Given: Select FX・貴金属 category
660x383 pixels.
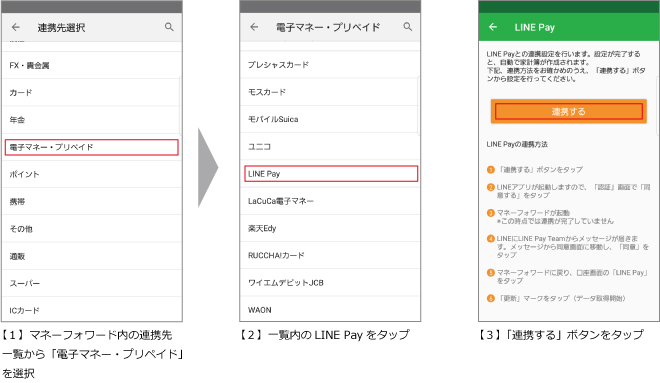Looking at the screenshot, I should 92,65.
